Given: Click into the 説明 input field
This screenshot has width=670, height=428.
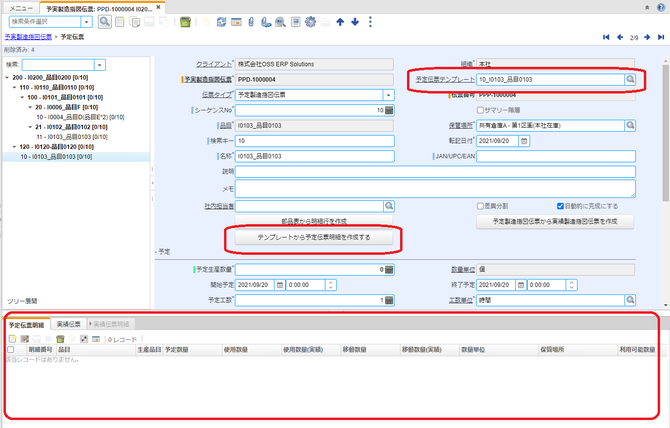Looking at the screenshot, I should [435, 172].
